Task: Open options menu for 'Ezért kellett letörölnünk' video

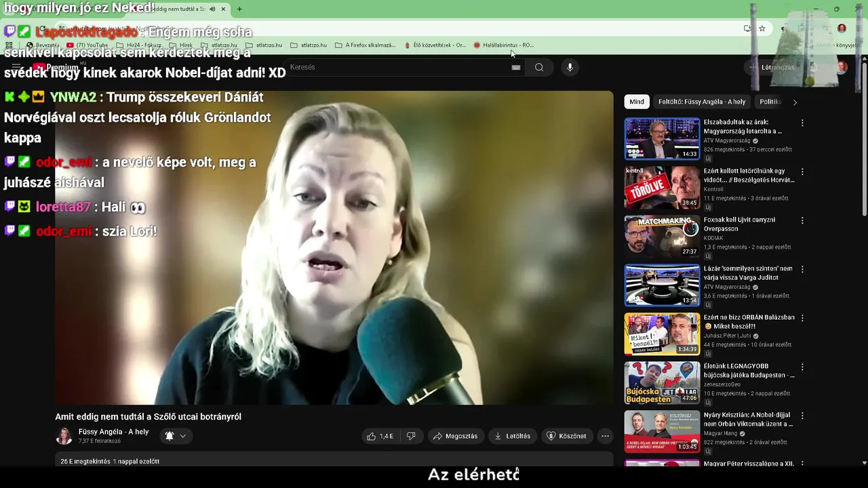Action: (x=802, y=172)
